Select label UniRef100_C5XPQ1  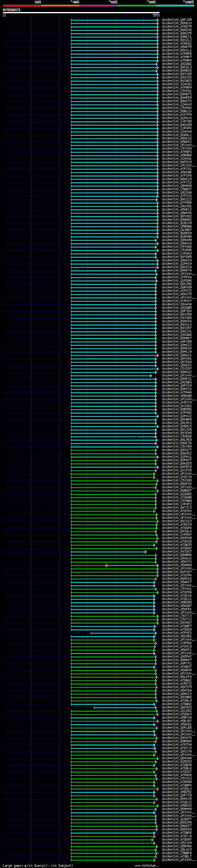(177, 91)
